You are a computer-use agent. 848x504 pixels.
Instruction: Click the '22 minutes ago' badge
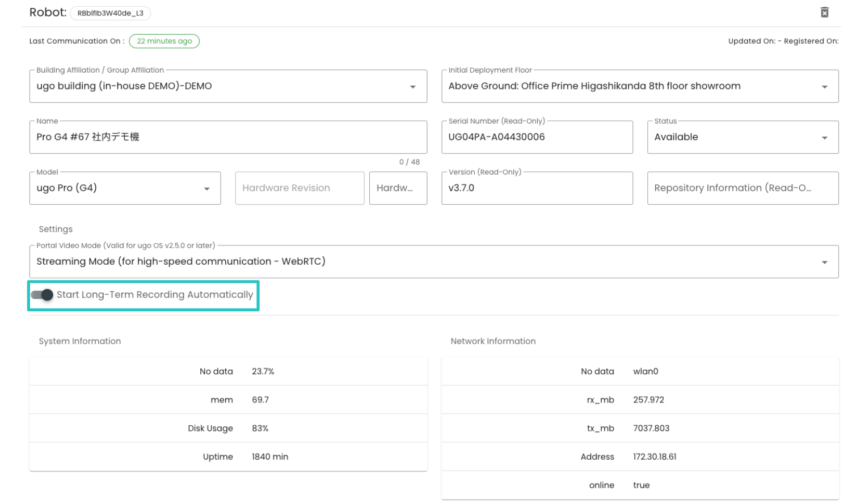164,41
